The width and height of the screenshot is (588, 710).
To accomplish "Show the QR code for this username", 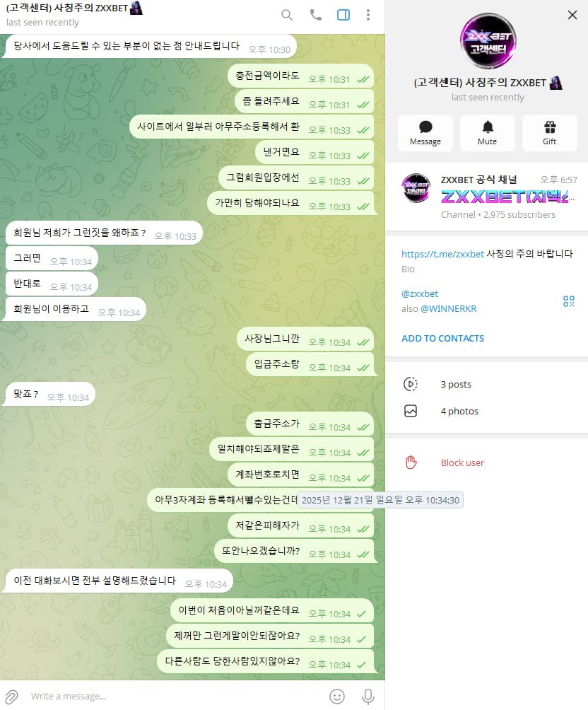I will (568, 301).
